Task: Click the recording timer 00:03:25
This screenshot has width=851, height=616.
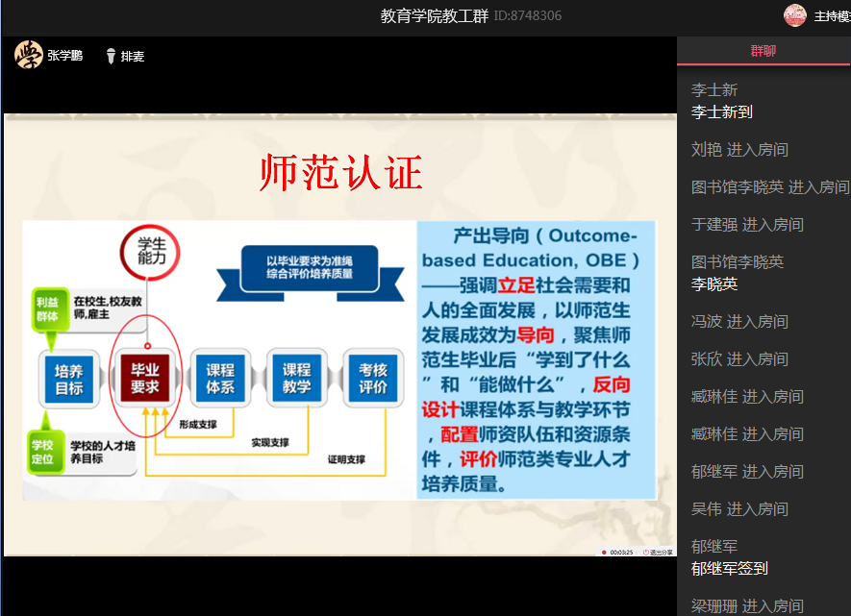Action: [621, 552]
